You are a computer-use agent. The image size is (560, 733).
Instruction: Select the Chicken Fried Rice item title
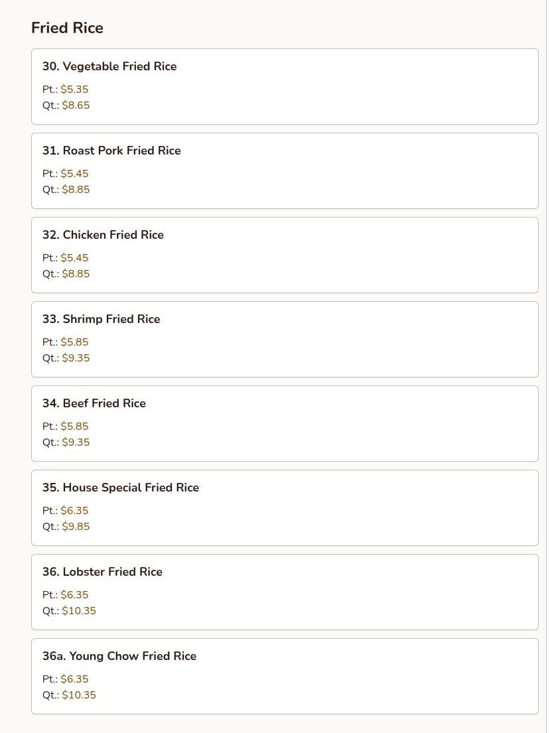tap(103, 235)
